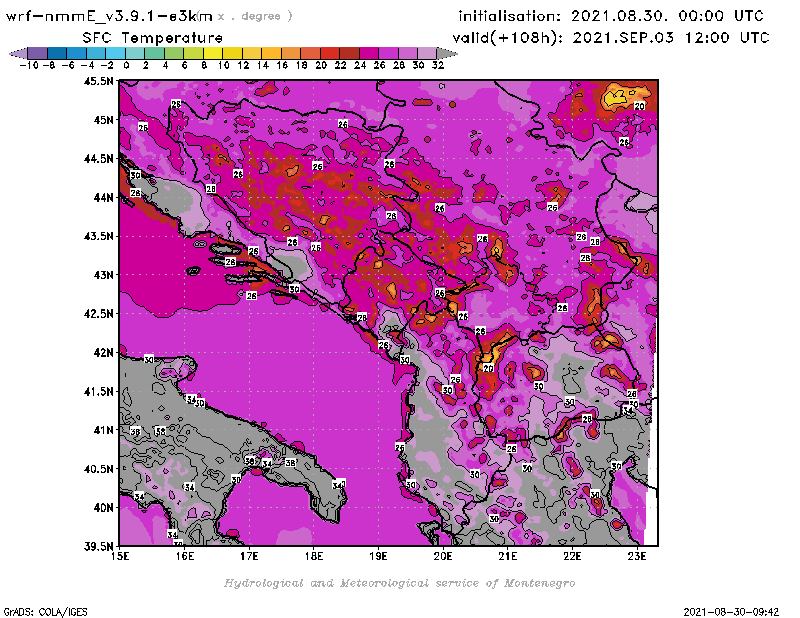
Task: Click the "17E" longitude label
Action: pos(249,556)
